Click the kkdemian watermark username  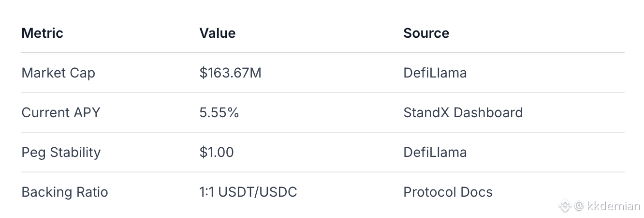coord(614,206)
